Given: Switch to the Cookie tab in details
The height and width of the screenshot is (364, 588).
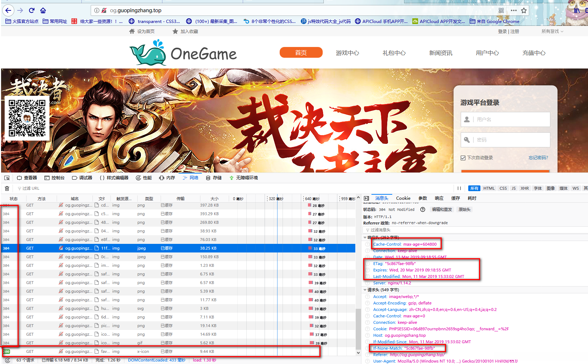Looking at the screenshot, I should 403,198.
